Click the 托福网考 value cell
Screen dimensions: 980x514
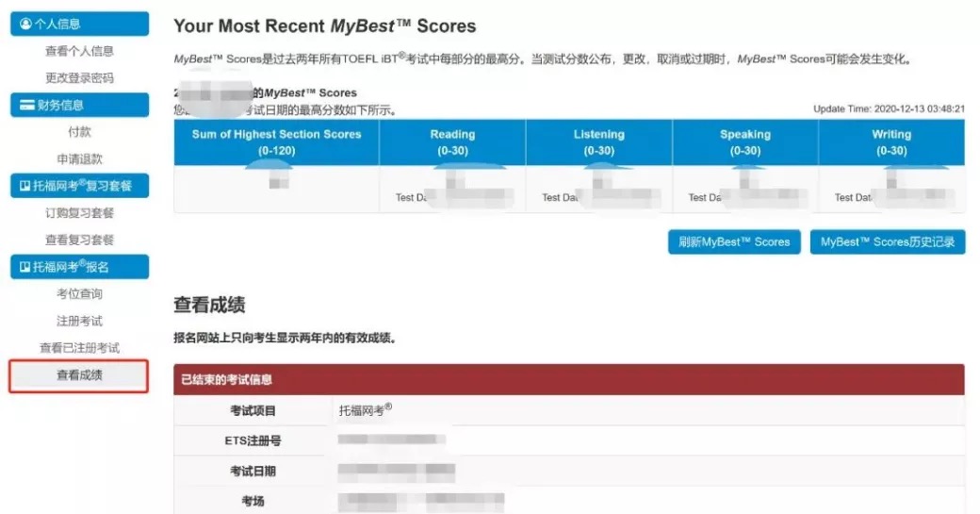coord(366,410)
